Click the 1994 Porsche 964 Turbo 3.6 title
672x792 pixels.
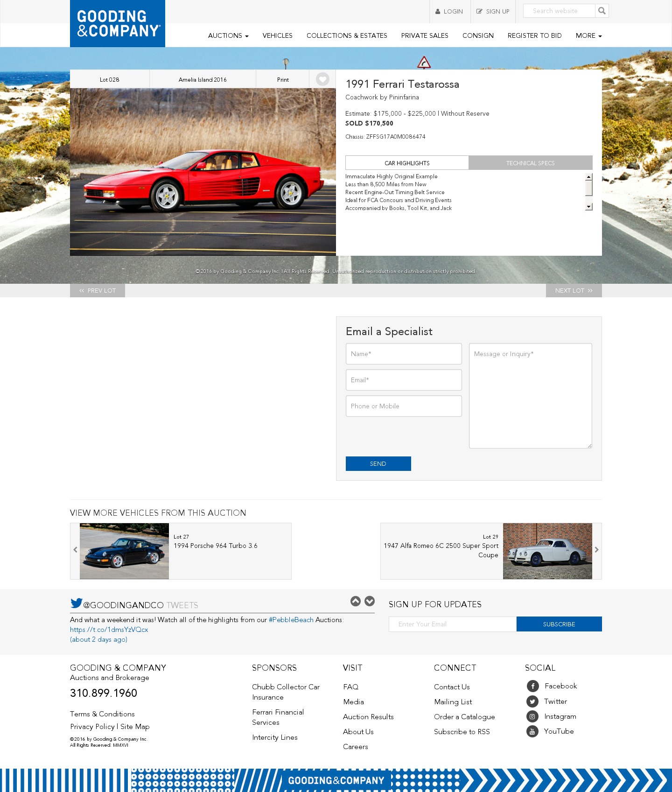tap(216, 546)
